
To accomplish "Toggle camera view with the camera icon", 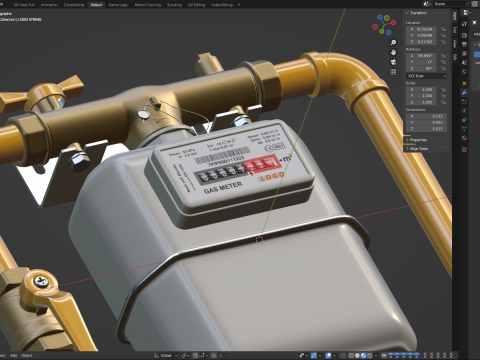I will click(x=393, y=62).
